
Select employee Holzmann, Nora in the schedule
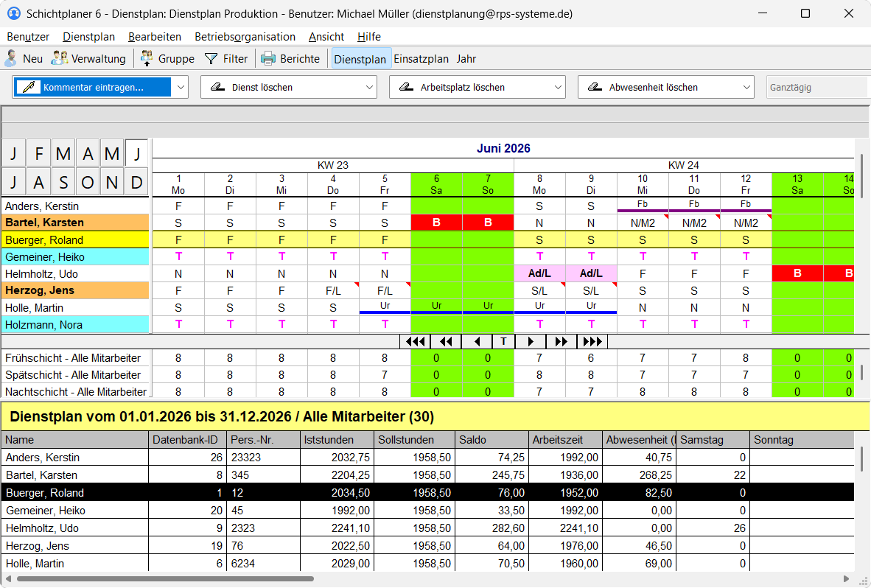pos(76,325)
